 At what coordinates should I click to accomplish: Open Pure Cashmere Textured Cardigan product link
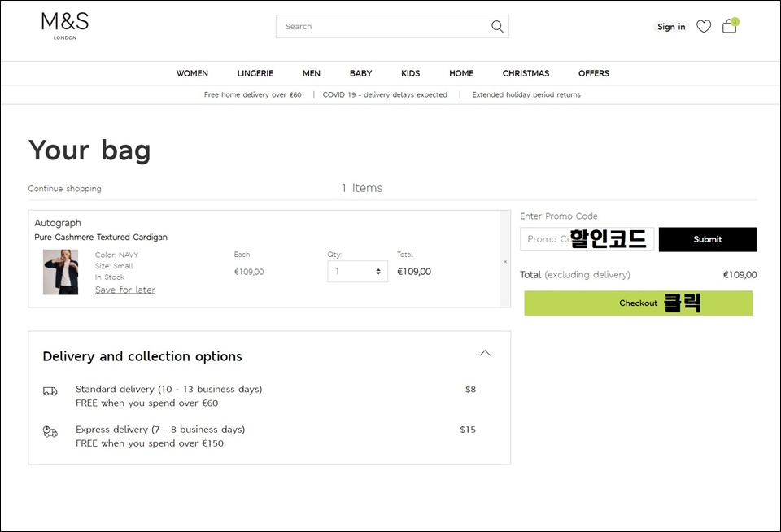[x=101, y=237]
